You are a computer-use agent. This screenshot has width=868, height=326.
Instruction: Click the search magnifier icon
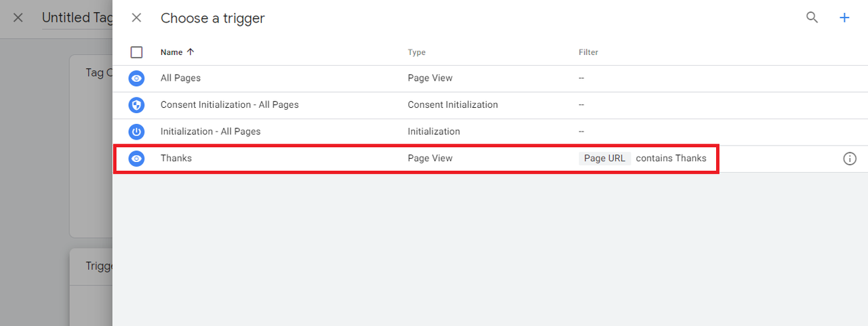pos(812,18)
